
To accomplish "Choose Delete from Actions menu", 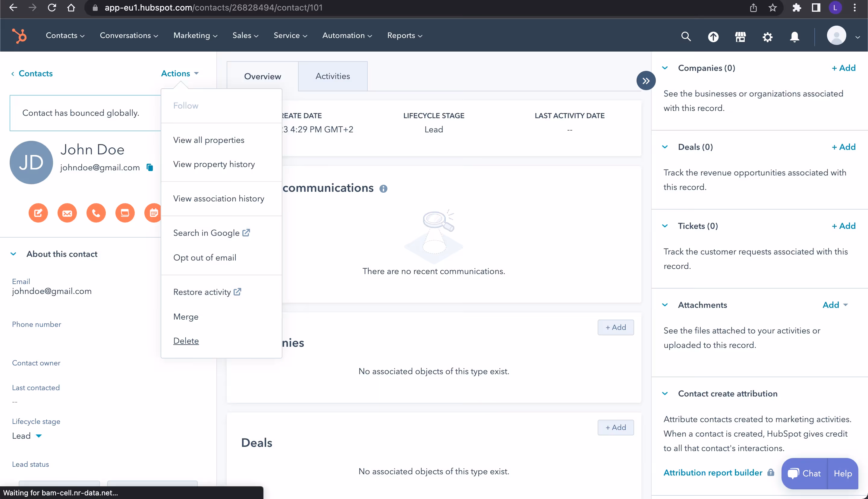I will coord(221,341).
